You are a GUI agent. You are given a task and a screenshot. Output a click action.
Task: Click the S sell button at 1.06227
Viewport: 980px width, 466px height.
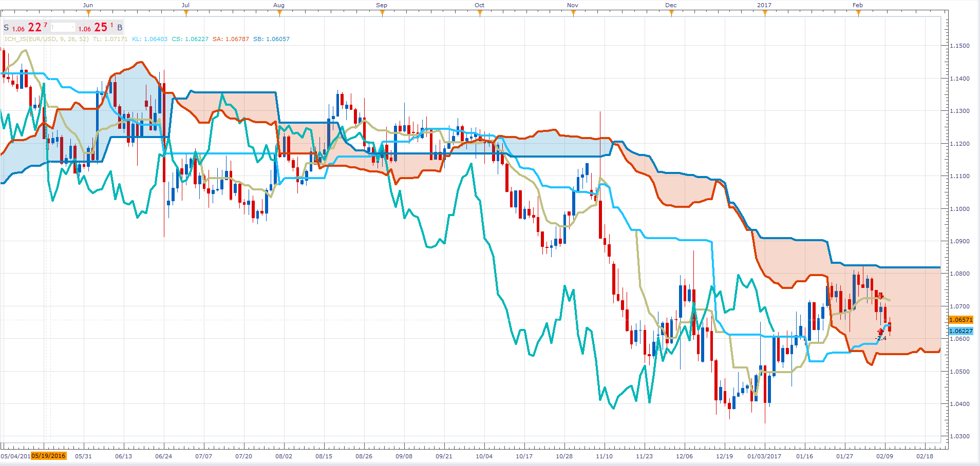[x=26, y=27]
